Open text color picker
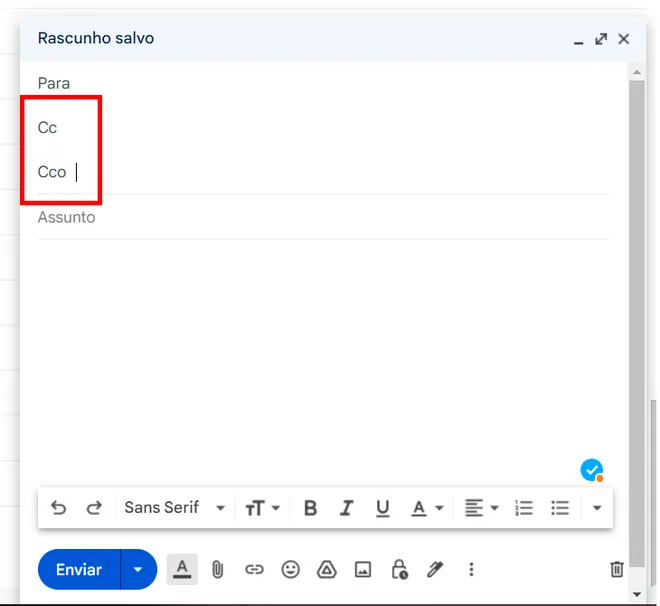The image size is (660, 606). [x=427, y=508]
